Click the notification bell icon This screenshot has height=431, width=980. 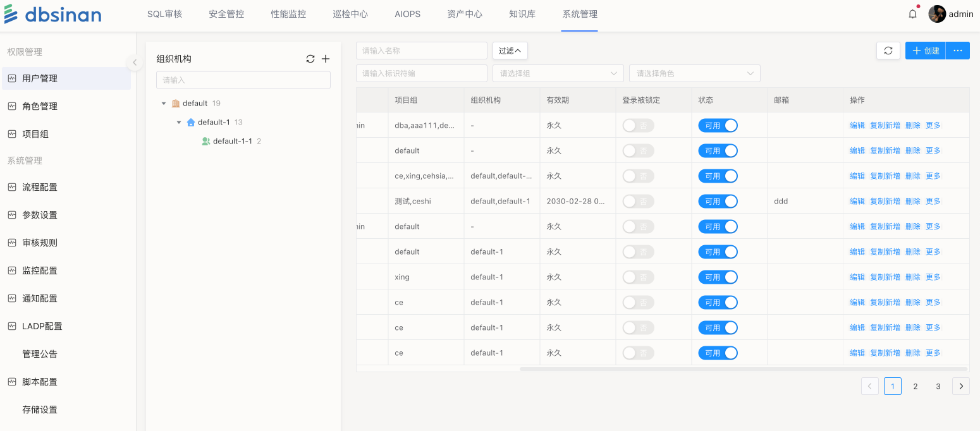pyautogui.click(x=912, y=14)
